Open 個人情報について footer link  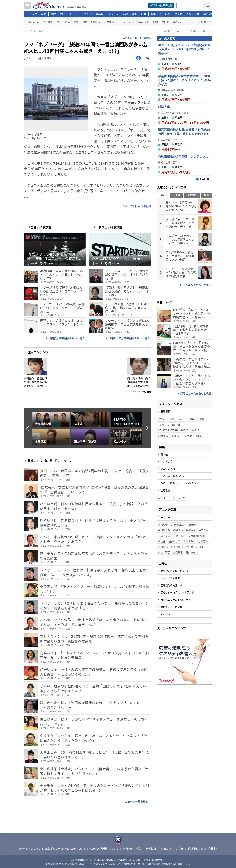75,849
